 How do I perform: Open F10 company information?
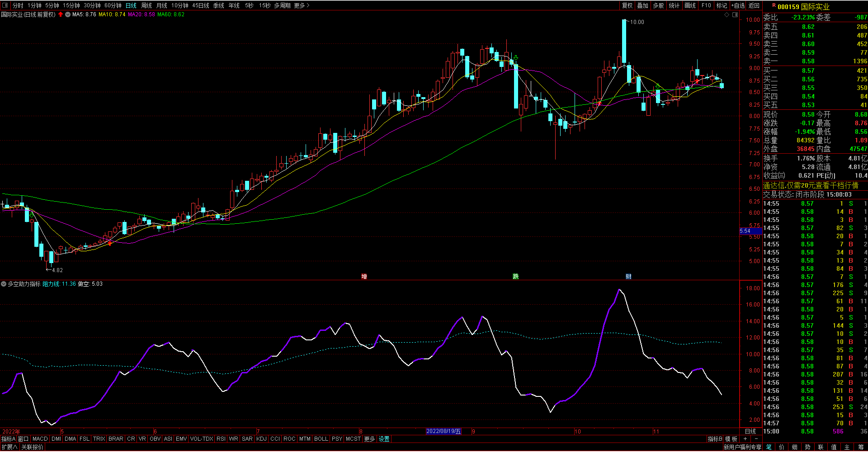point(706,5)
